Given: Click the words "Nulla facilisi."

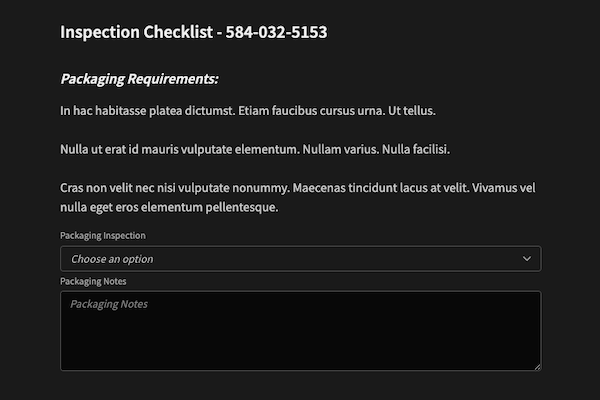Looking at the screenshot, I should tap(416, 149).
